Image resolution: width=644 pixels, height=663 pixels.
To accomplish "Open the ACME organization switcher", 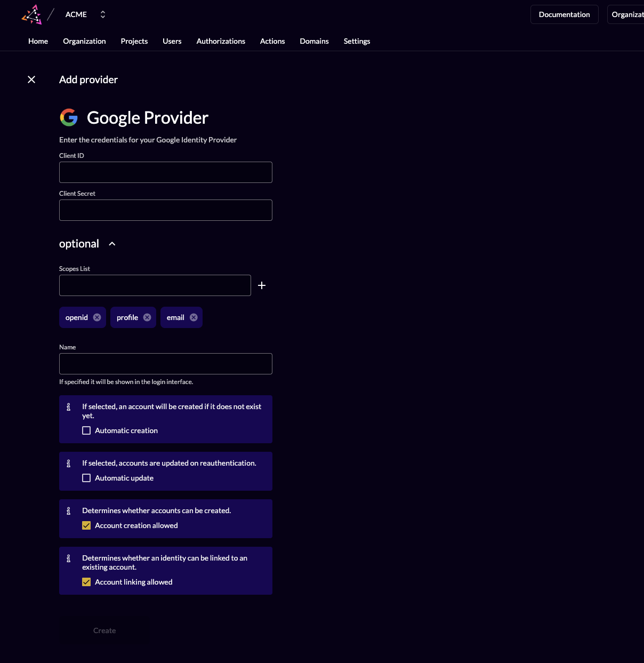I will (x=102, y=14).
